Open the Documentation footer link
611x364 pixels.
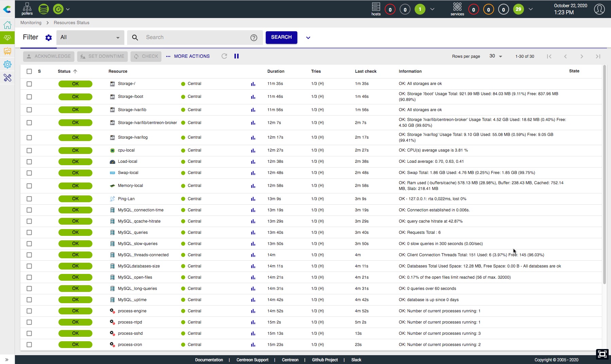click(x=209, y=360)
